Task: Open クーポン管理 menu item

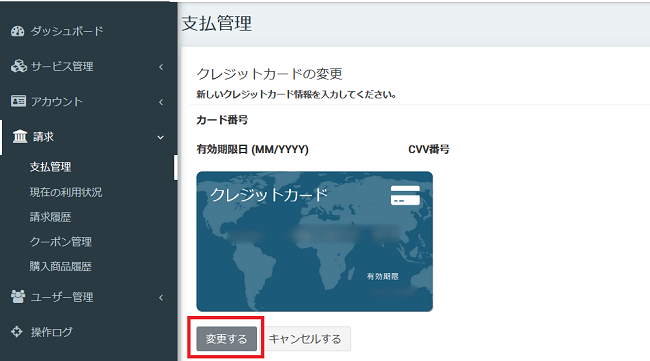Action: (x=61, y=242)
